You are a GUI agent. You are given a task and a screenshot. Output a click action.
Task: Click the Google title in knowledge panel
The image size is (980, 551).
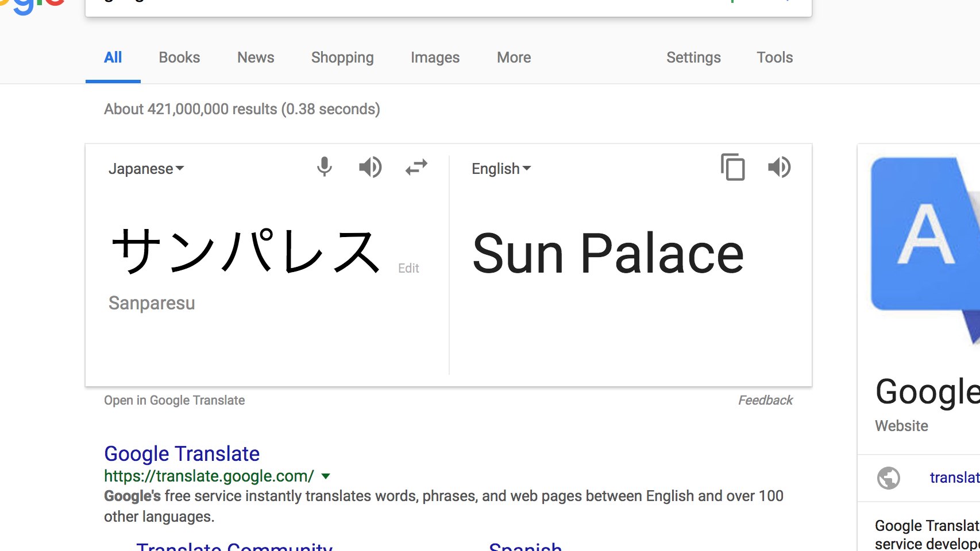point(927,392)
